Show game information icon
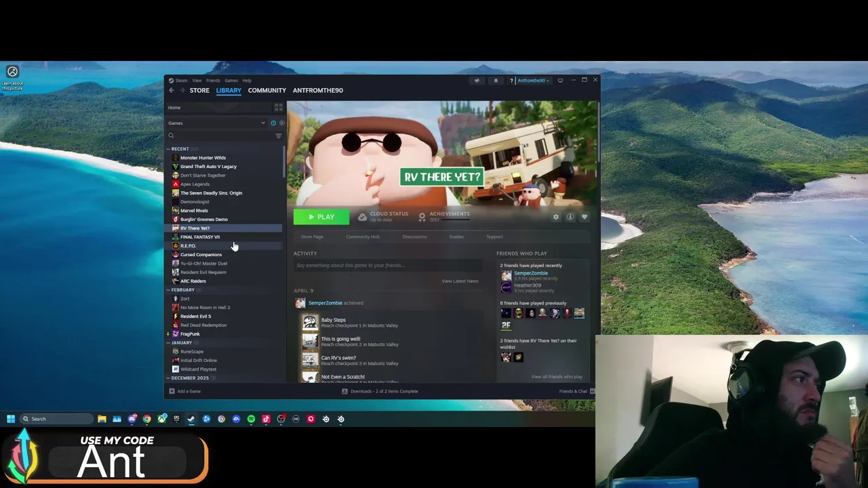This screenshot has width=868, height=488. [570, 217]
